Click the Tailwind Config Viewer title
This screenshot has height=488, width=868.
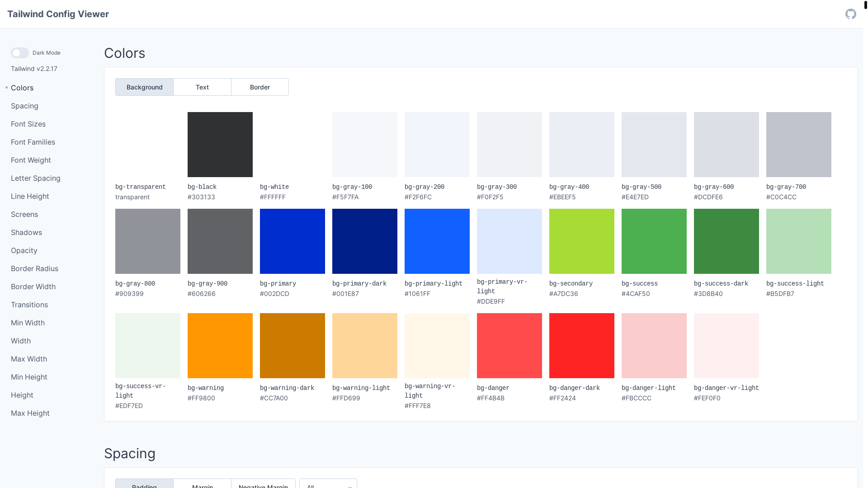tap(58, 14)
